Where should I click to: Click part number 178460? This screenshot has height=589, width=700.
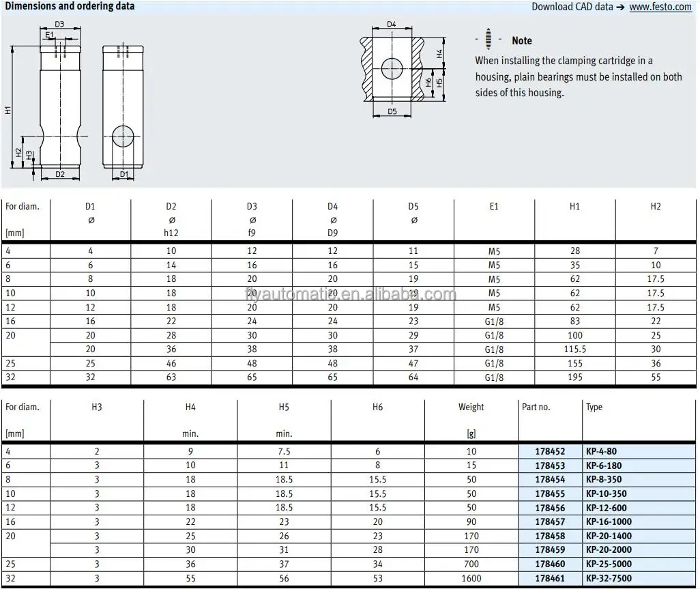point(550,564)
